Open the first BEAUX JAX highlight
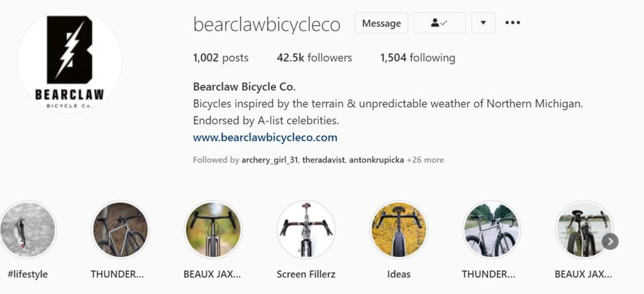Viewport: 644px width, 294px height. [213, 230]
